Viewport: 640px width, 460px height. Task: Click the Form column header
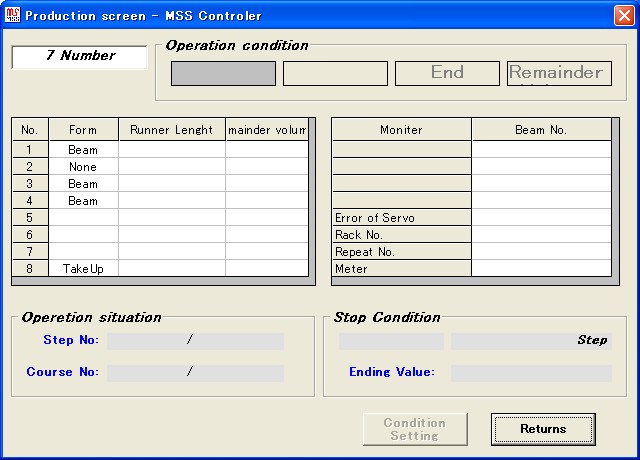(x=83, y=130)
